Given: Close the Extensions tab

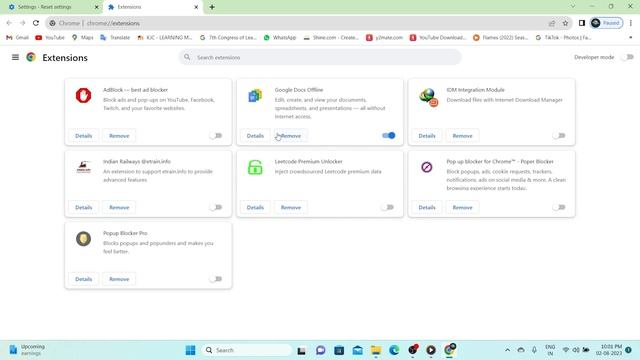Looking at the screenshot, I should coord(196,7).
